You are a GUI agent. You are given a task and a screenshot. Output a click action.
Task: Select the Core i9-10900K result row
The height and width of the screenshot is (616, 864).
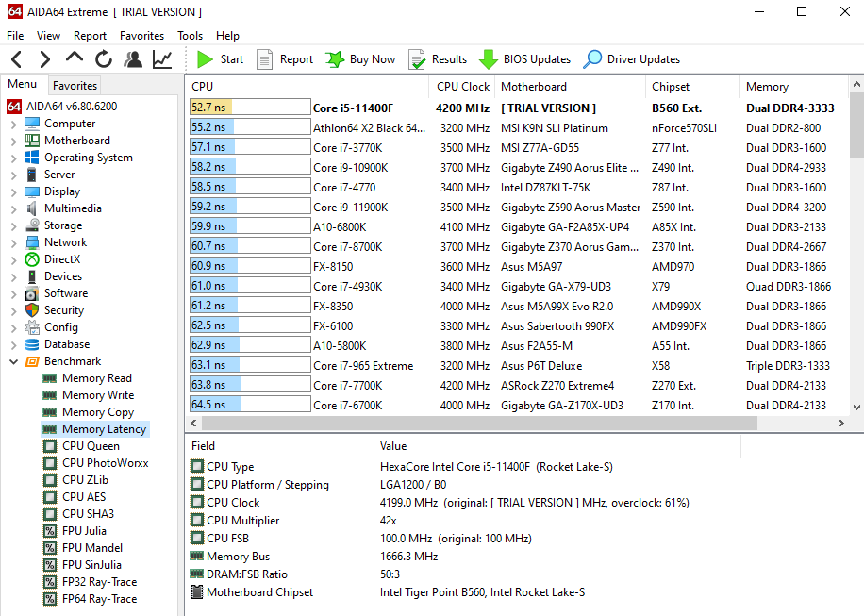[518, 168]
